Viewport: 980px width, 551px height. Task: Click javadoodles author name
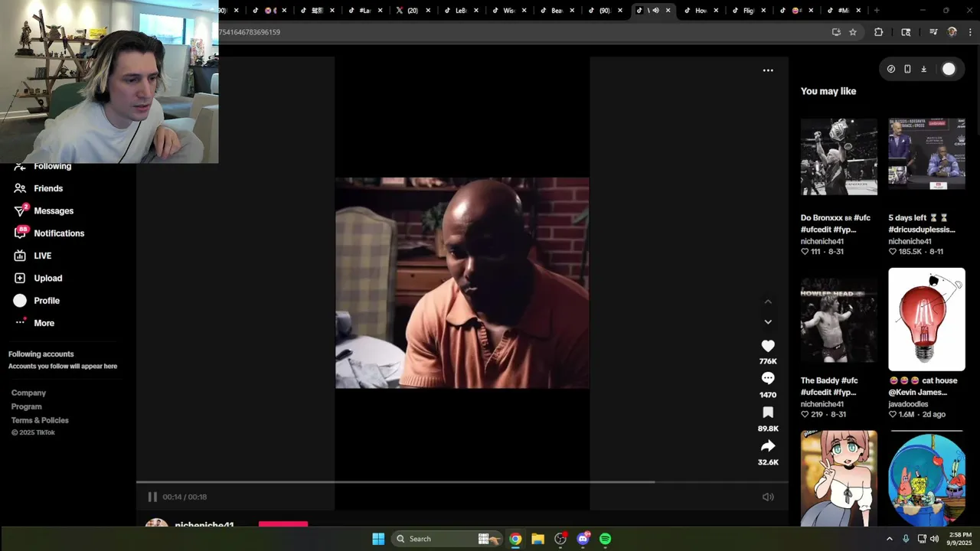click(908, 404)
